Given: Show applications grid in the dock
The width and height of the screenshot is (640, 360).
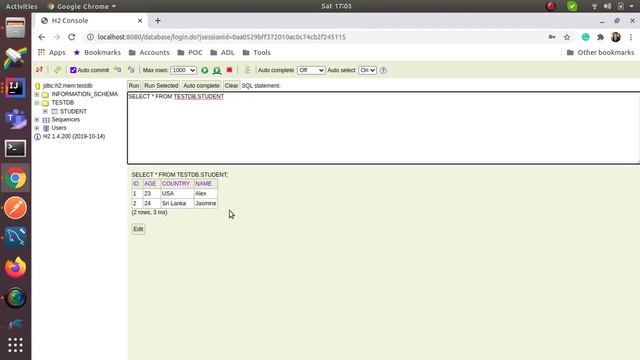Looking at the screenshot, I should [x=16, y=345].
